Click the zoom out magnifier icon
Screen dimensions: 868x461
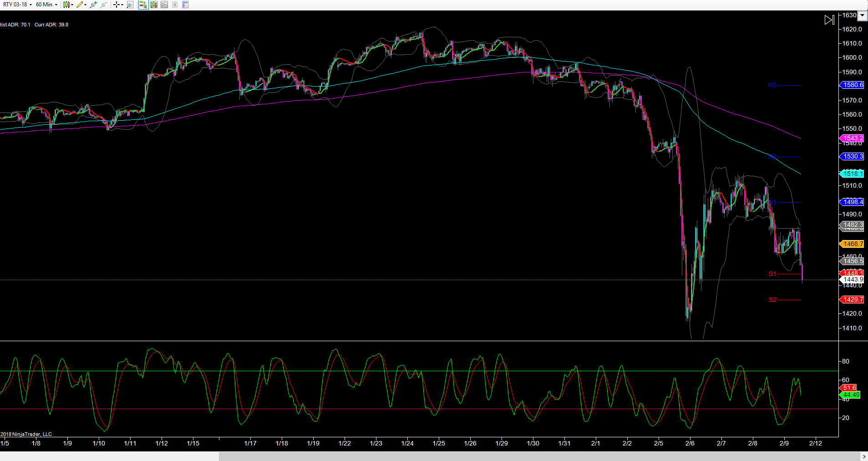point(104,5)
